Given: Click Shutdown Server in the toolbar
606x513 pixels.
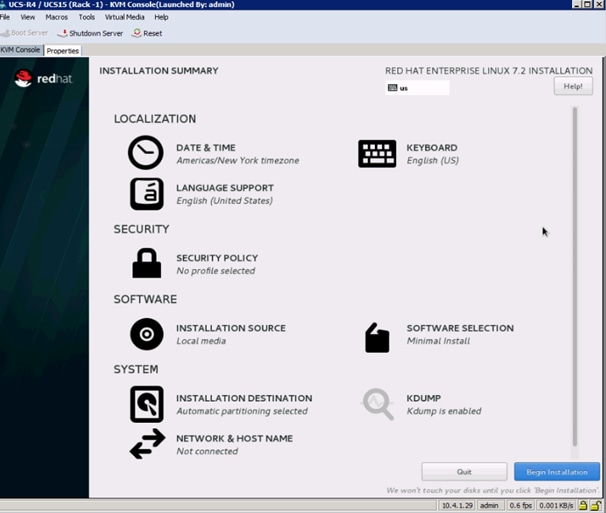Looking at the screenshot, I should point(90,33).
